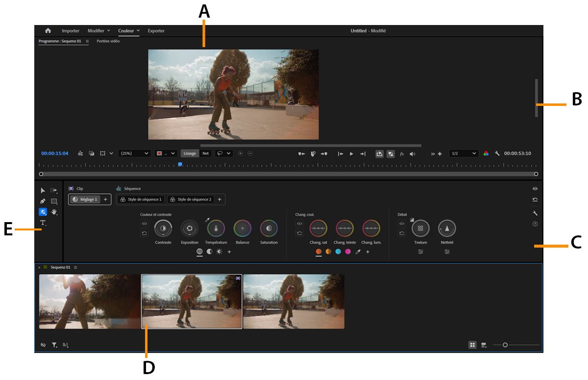Hide clips with the eye toggle in Sequenz 01

coord(43,345)
